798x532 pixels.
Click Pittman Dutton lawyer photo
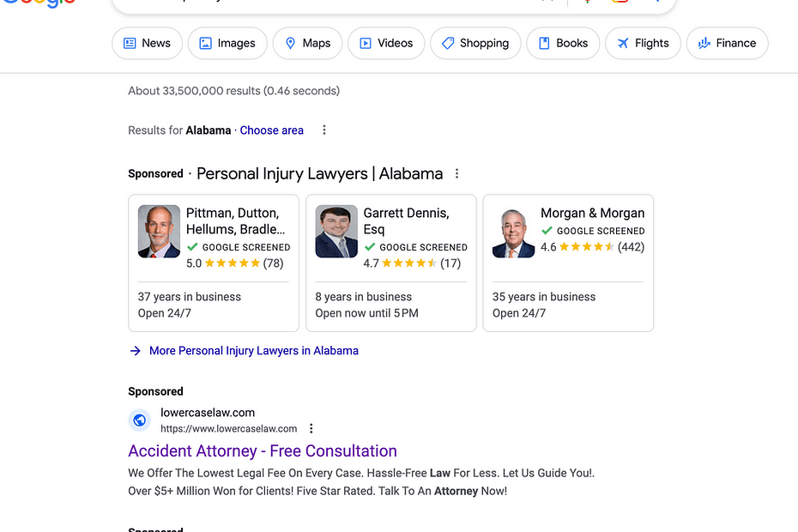click(159, 231)
